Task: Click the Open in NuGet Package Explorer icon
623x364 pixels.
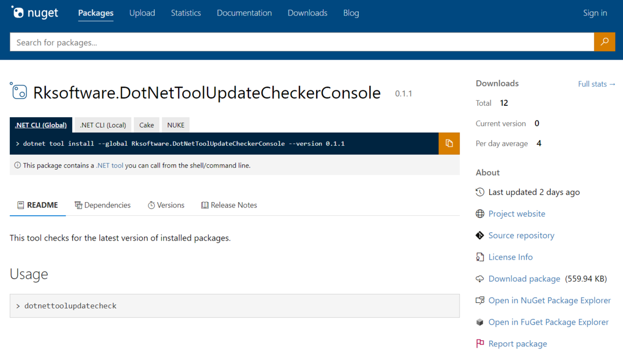Action: point(479,300)
